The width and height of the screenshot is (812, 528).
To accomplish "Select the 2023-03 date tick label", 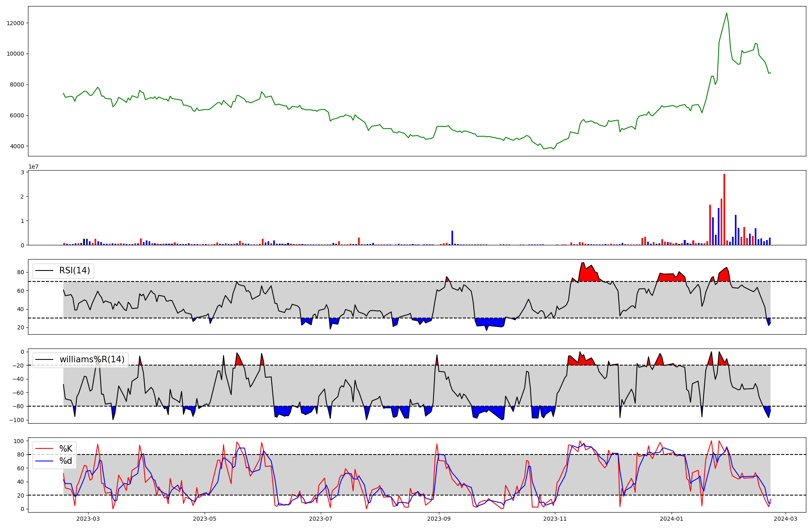I will (88, 519).
